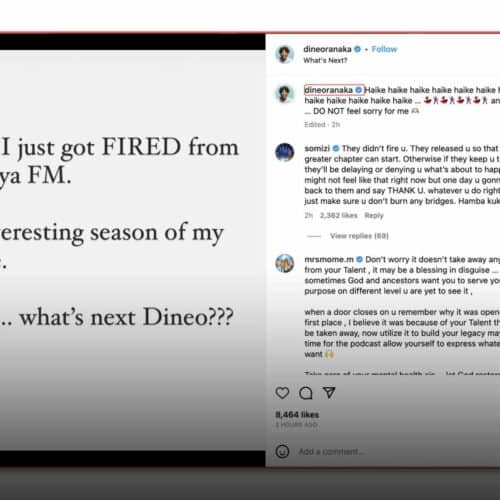Open dineoranaka's profile picture in header
Viewport: 500px width, 500px height.
coord(285,54)
